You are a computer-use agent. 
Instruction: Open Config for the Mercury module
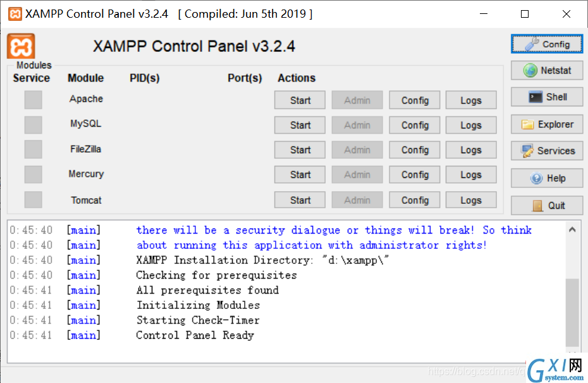(415, 175)
